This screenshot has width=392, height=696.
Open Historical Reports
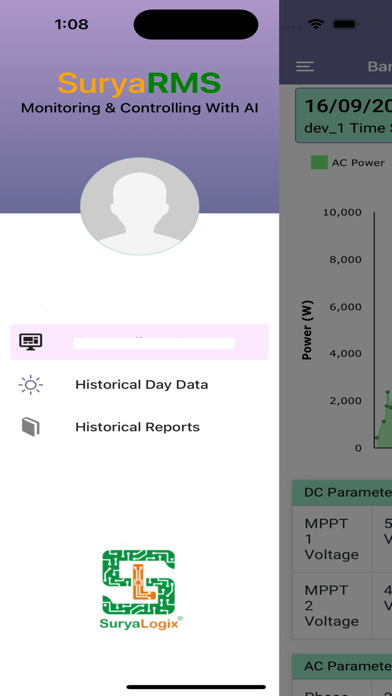click(138, 427)
